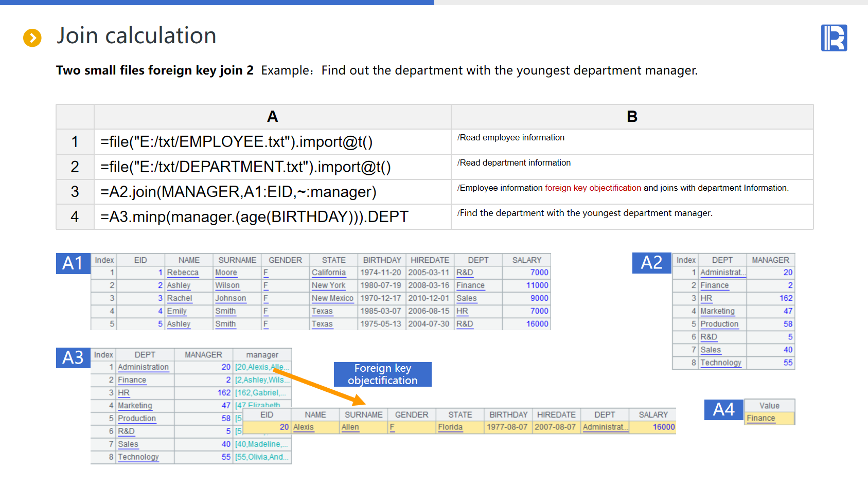Select the blue A2 table label
The height and width of the screenshot is (488, 868).
[x=651, y=263]
